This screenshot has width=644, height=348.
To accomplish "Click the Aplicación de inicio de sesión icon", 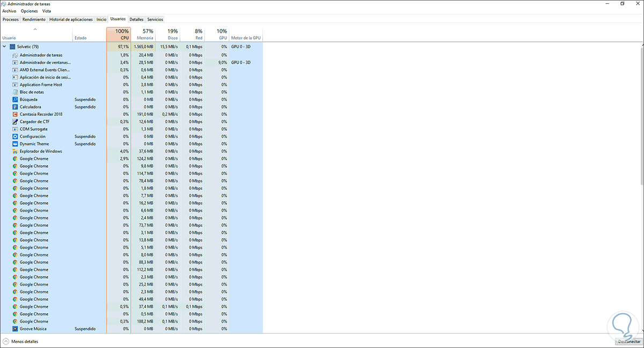I will click(x=15, y=77).
